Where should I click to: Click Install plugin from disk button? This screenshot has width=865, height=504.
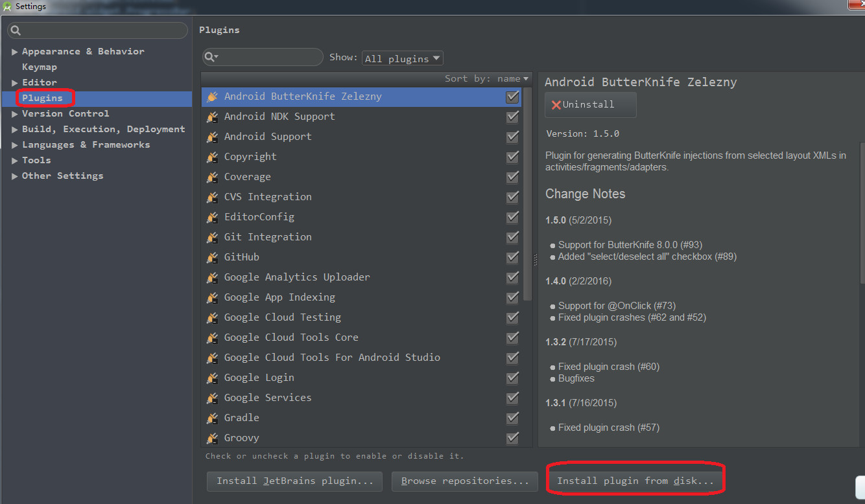coord(635,481)
